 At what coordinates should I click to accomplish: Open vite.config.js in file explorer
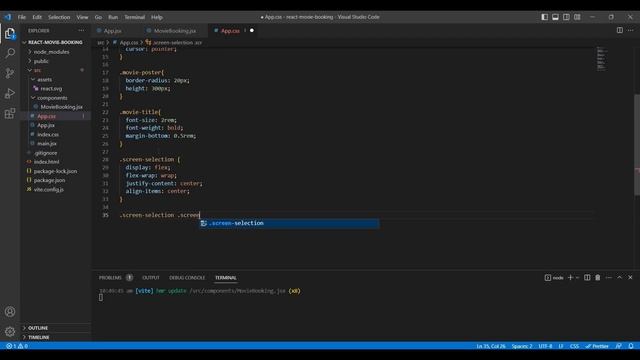click(x=56, y=189)
